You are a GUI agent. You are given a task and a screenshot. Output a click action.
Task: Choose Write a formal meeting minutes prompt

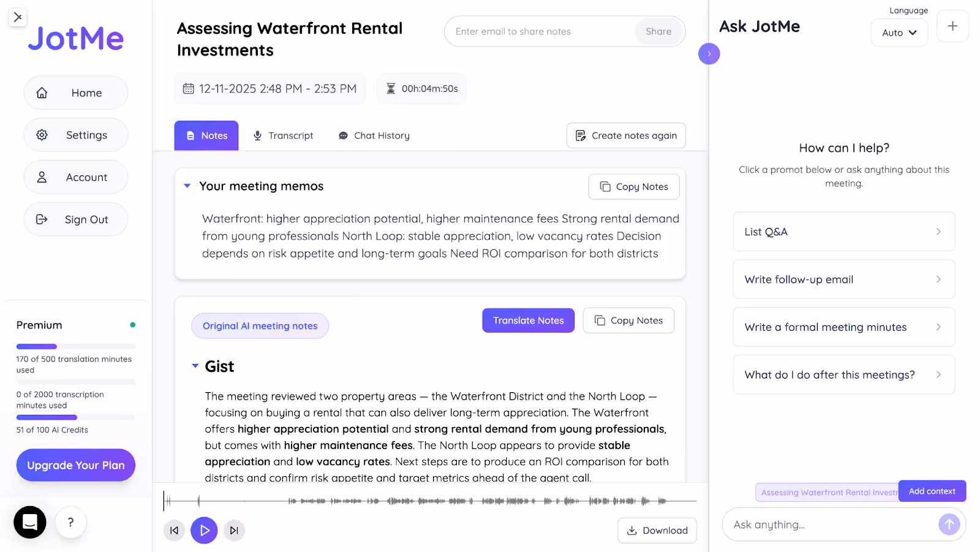[x=844, y=327]
